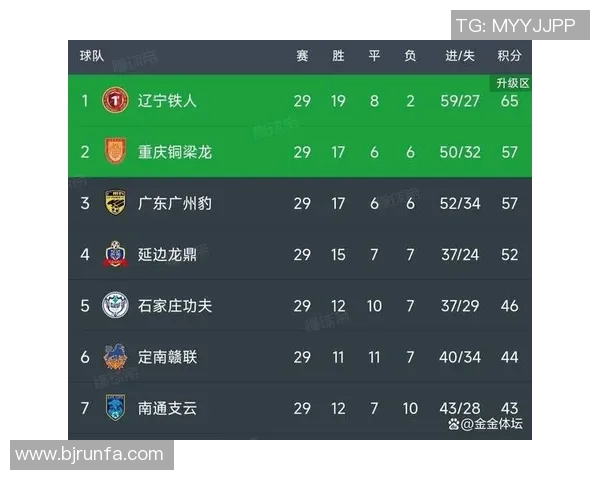Click the 广东广州豹 team badge
The height and width of the screenshot is (480, 600).
(116, 203)
